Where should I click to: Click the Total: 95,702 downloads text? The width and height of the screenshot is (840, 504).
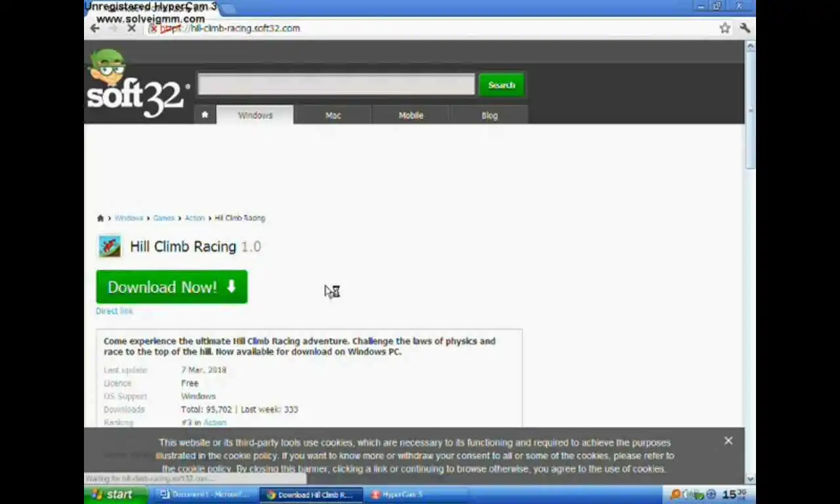(x=206, y=409)
